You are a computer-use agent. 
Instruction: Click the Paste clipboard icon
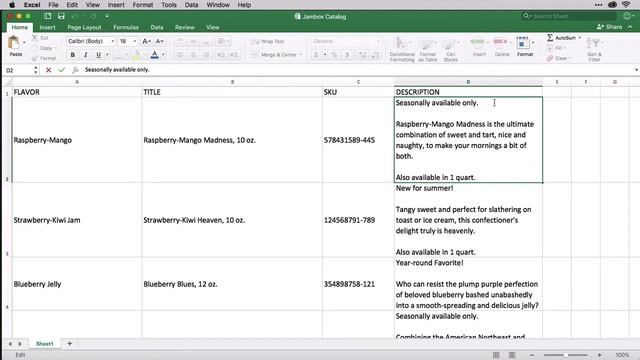[14, 42]
